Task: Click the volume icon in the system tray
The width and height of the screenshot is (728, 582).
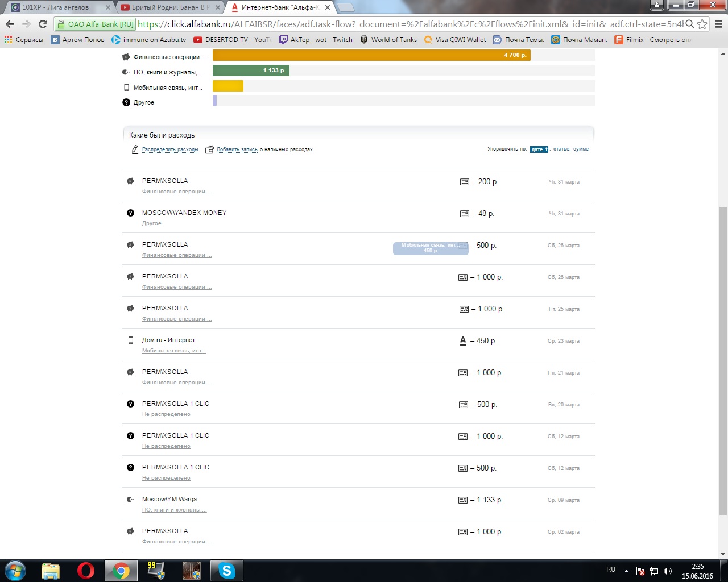Action: click(x=668, y=571)
